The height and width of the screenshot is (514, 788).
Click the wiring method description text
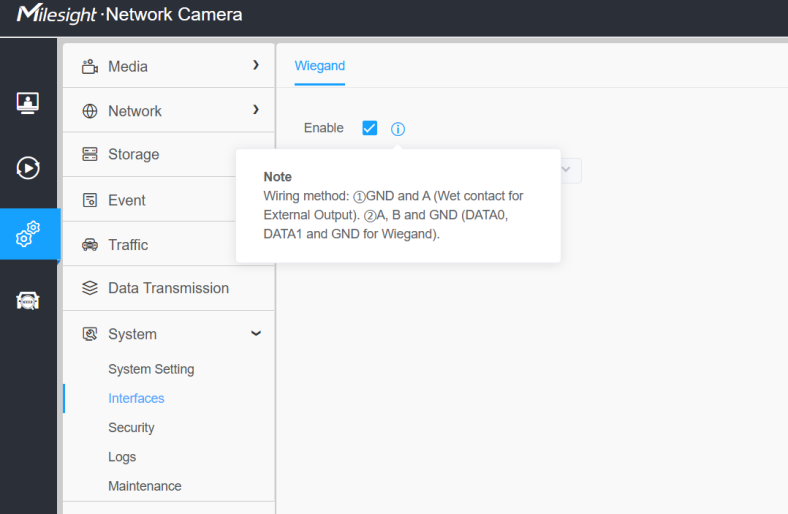(393, 215)
